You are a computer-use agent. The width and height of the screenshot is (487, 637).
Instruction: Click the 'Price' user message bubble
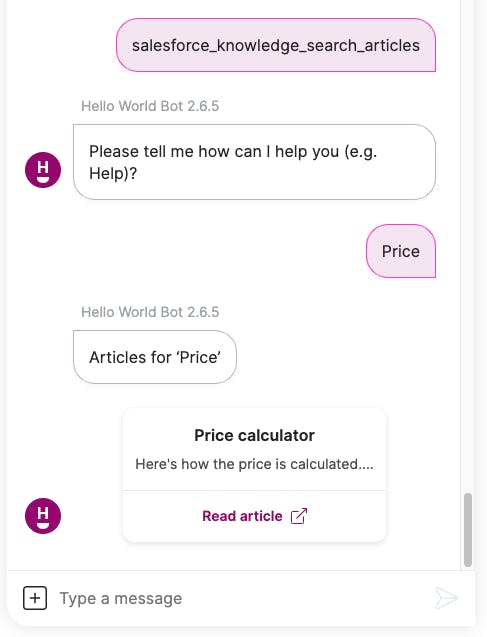[x=401, y=251]
